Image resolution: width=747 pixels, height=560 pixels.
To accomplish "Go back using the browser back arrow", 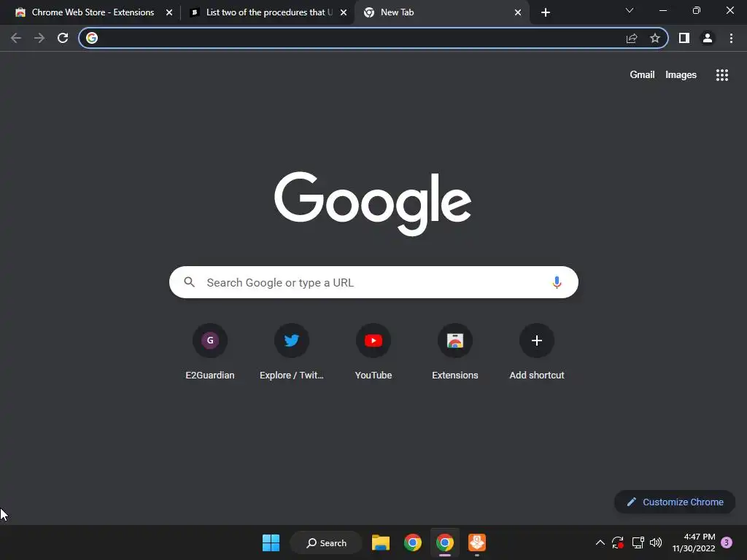I will point(16,38).
